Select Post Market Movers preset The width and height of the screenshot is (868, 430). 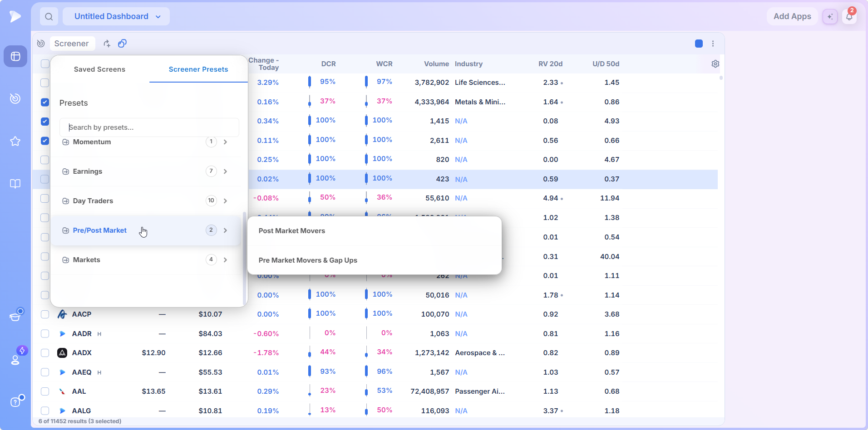[375, 231]
